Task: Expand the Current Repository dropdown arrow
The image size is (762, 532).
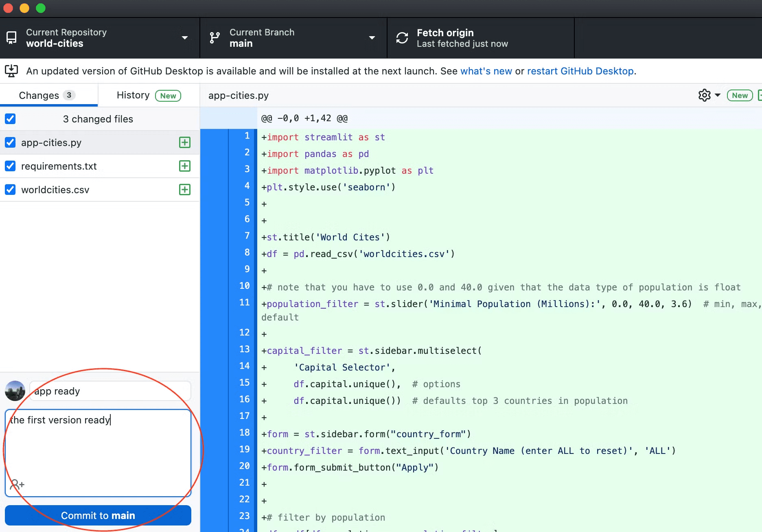Action: (185, 38)
